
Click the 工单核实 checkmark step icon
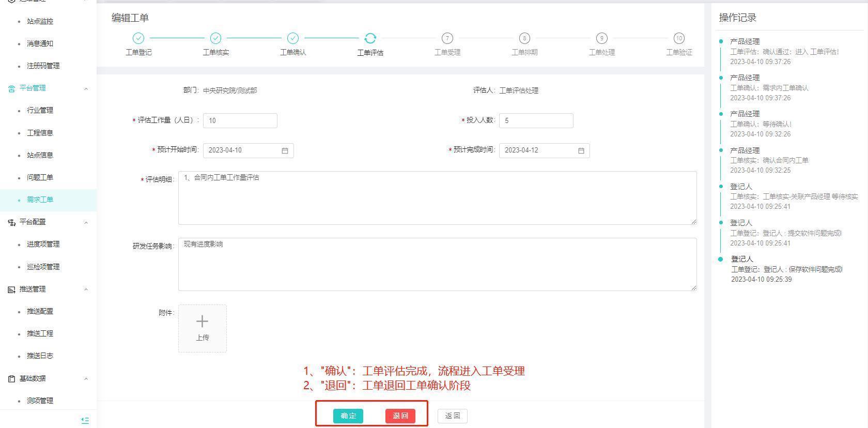coord(215,38)
